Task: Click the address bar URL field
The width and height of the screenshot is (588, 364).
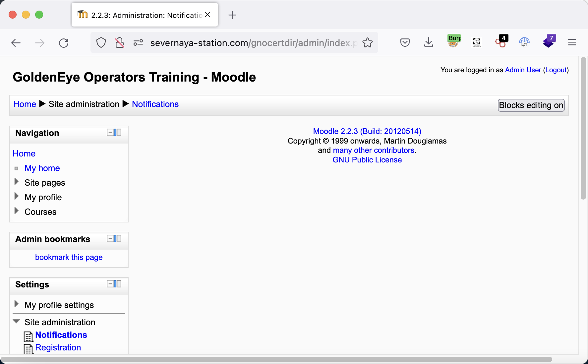Action: click(x=252, y=43)
